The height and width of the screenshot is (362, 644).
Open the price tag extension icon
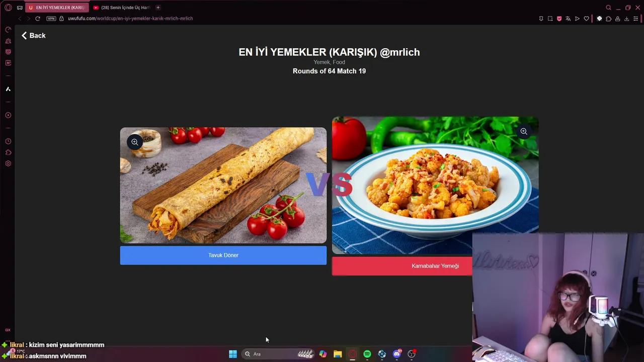tap(599, 19)
